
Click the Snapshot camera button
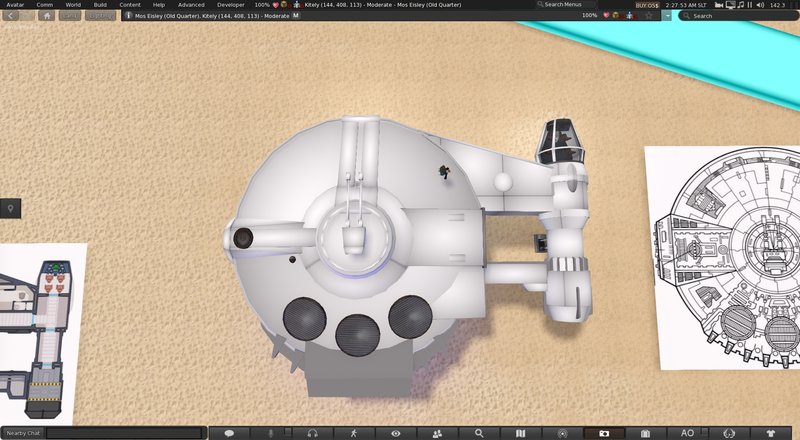604,433
